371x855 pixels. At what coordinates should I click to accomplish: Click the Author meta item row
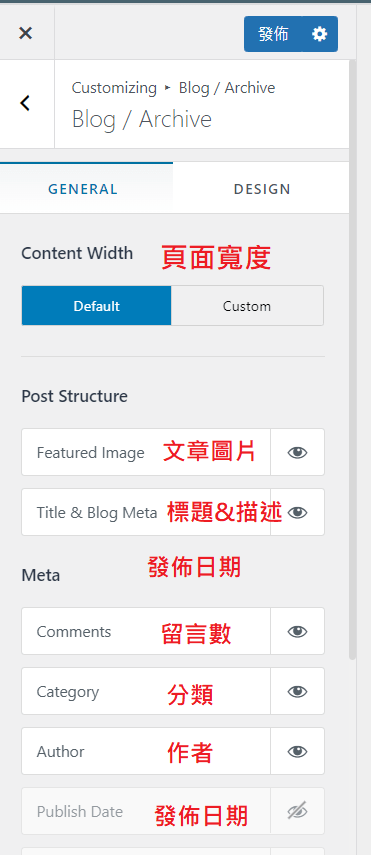point(173,751)
